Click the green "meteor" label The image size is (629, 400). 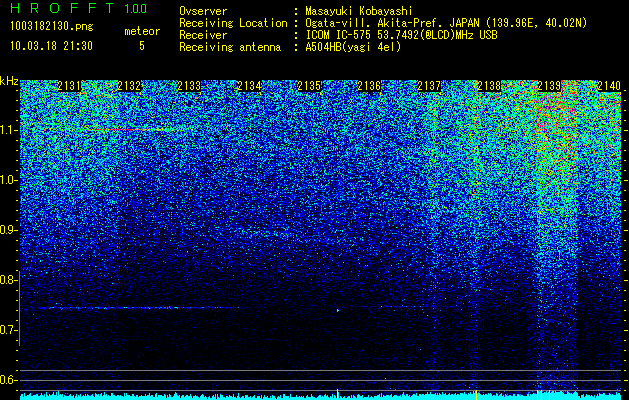point(142,31)
